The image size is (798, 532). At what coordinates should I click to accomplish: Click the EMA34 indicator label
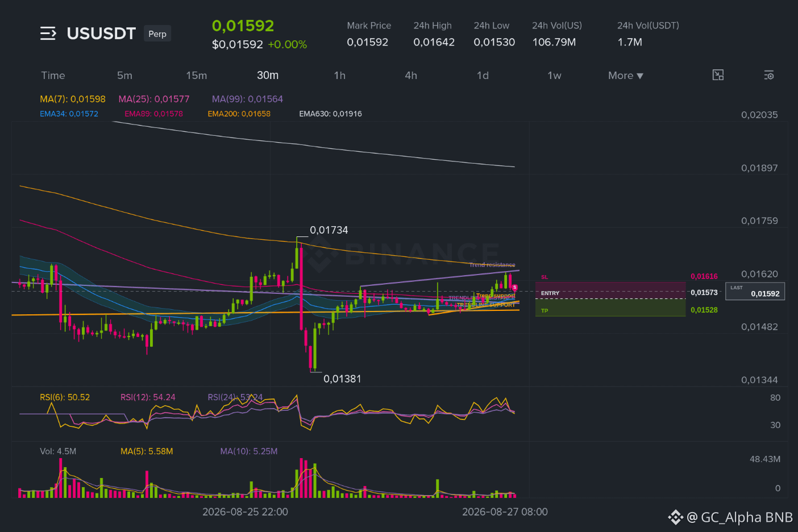(x=69, y=114)
